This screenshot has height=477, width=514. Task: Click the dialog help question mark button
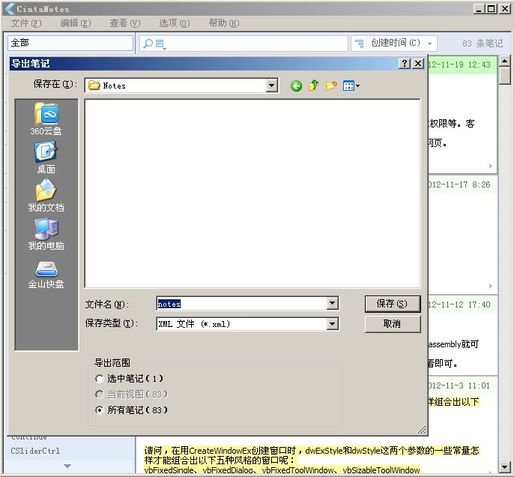[404, 63]
